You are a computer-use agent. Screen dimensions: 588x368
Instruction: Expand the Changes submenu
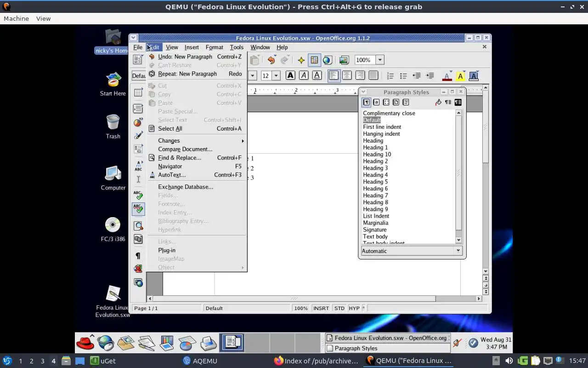[x=197, y=141]
